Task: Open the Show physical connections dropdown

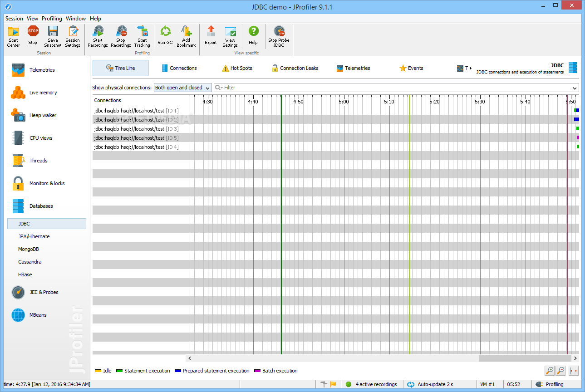Action: (x=183, y=88)
